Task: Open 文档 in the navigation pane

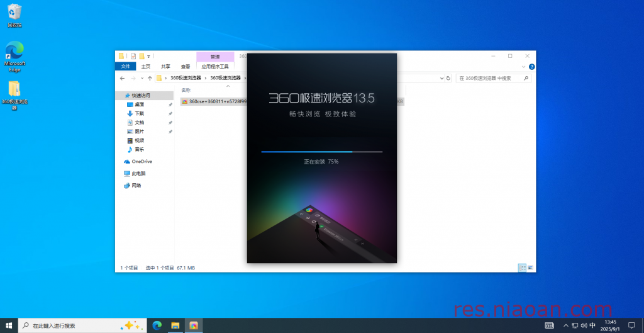Action: pos(139,123)
